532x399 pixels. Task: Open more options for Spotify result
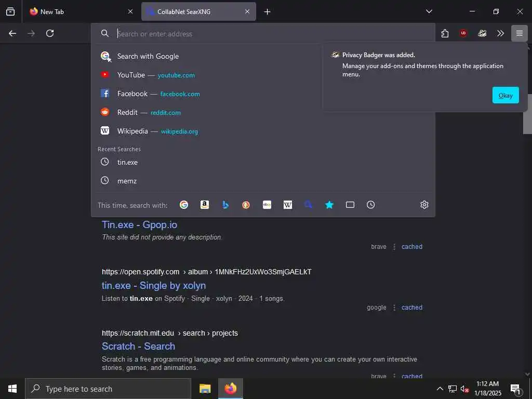pyautogui.click(x=394, y=308)
